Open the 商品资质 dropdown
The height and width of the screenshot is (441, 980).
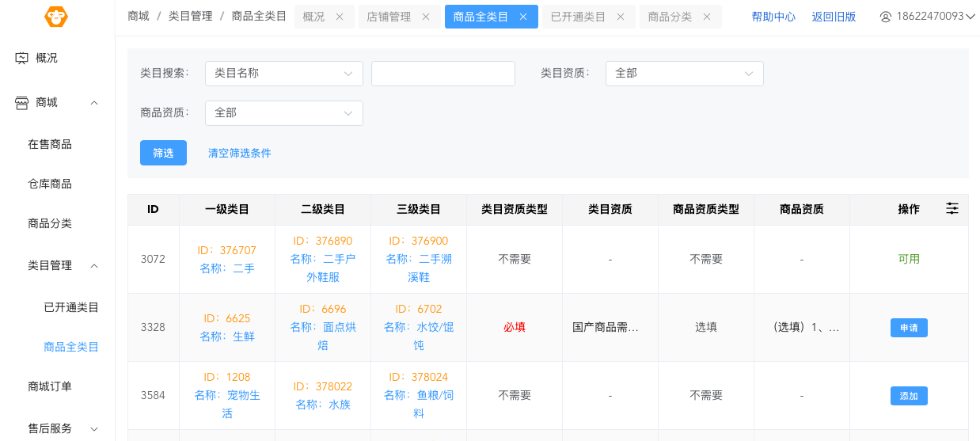[283, 113]
